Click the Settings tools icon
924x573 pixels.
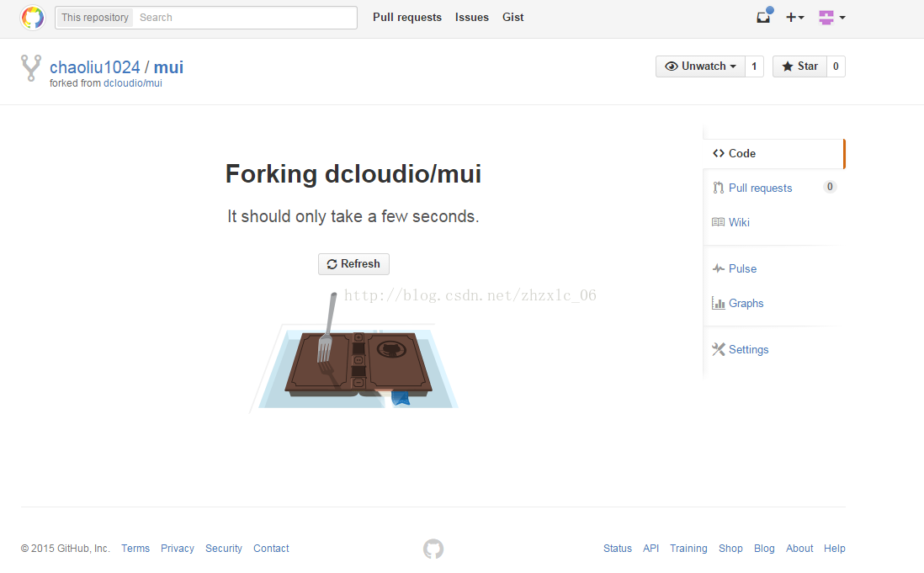tap(719, 350)
